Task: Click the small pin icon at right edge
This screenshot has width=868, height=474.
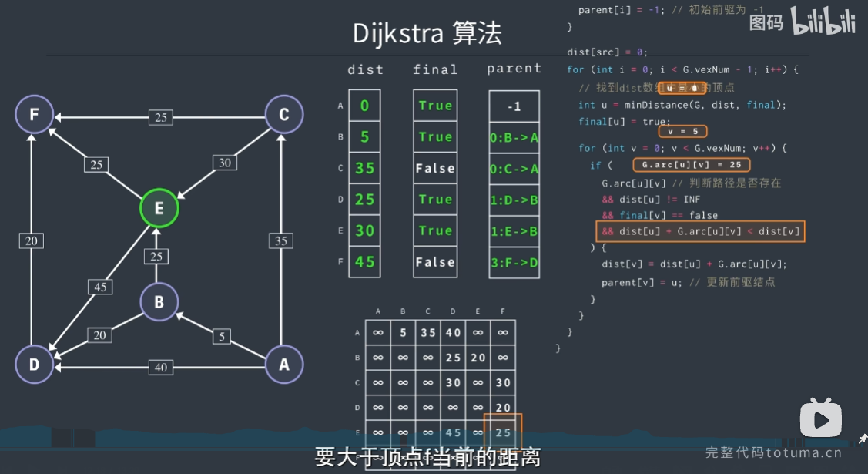Action: (863, 439)
